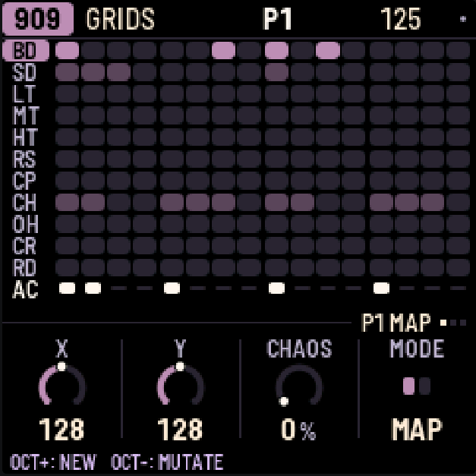
Task: Click the CHAOS knob at 0%
Action: click(x=299, y=385)
